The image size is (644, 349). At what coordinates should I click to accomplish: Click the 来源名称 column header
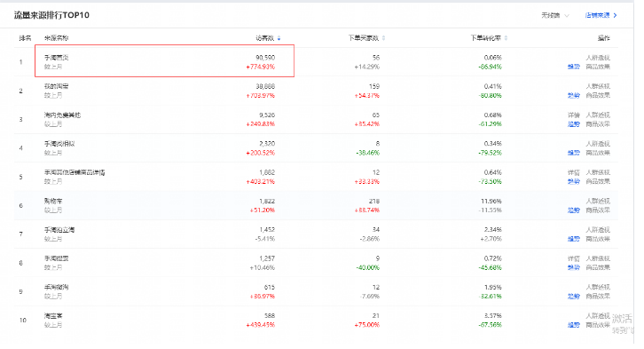pyautogui.click(x=56, y=38)
